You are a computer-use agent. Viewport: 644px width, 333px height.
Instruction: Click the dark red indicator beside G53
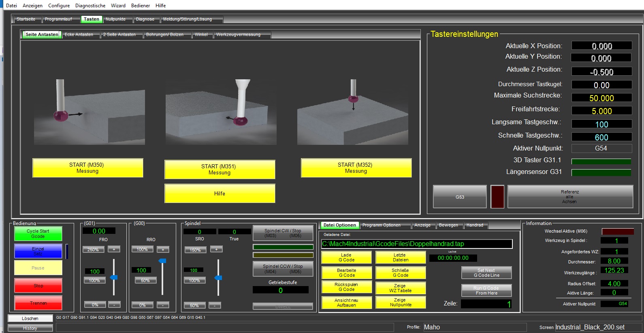point(497,197)
